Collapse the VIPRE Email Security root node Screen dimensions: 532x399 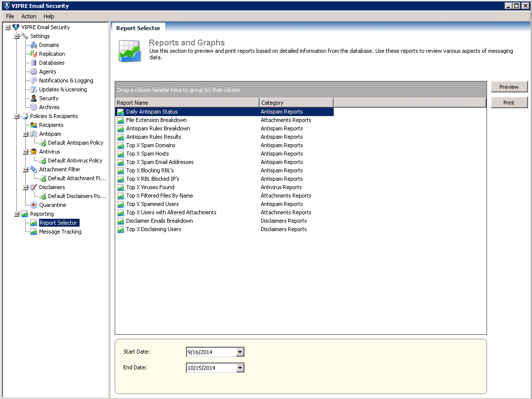(7, 28)
